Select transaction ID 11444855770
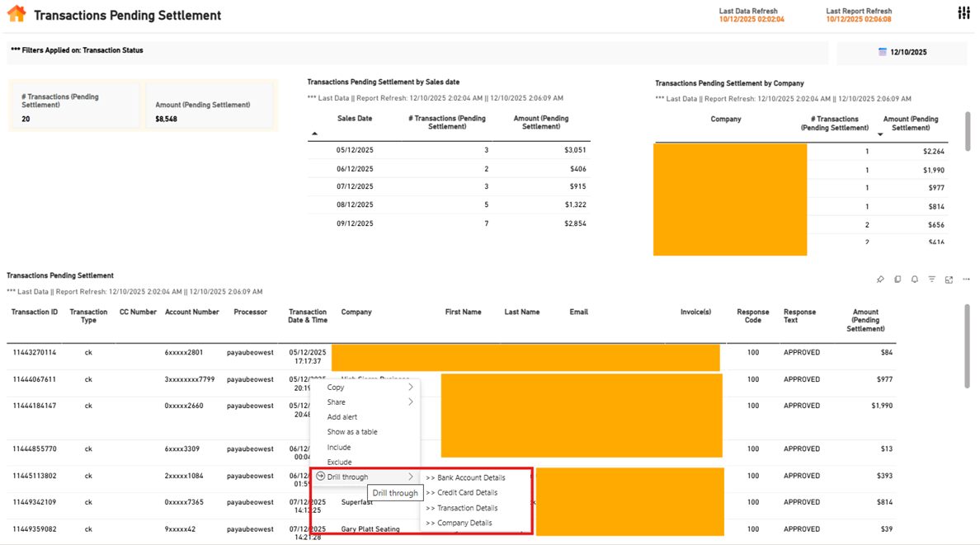980x545 pixels. point(35,449)
